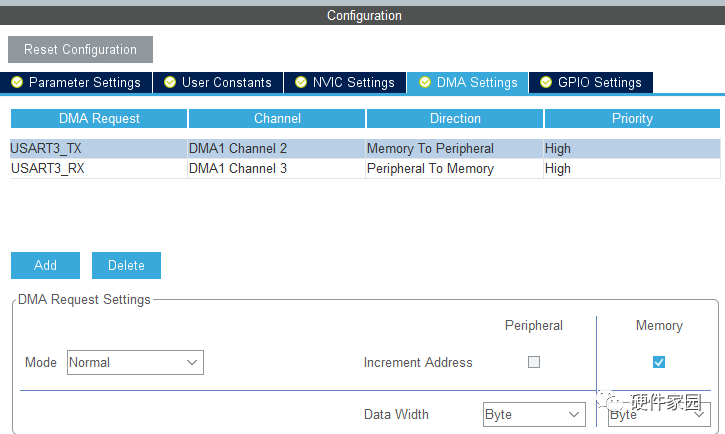The height and width of the screenshot is (434, 725).
Task: Sort by Priority column header
Action: [x=632, y=118]
